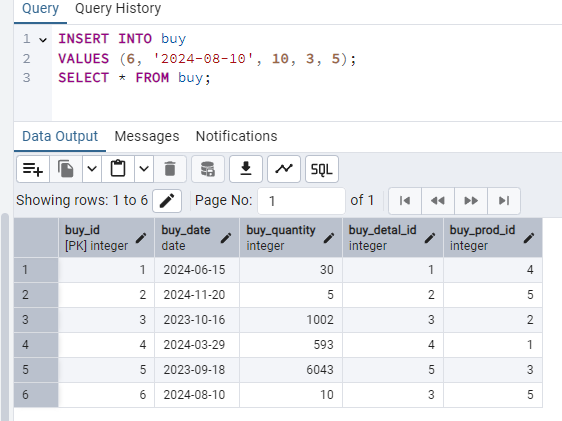Open the Notifications tab
The height and width of the screenshot is (421, 562).
click(237, 137)
